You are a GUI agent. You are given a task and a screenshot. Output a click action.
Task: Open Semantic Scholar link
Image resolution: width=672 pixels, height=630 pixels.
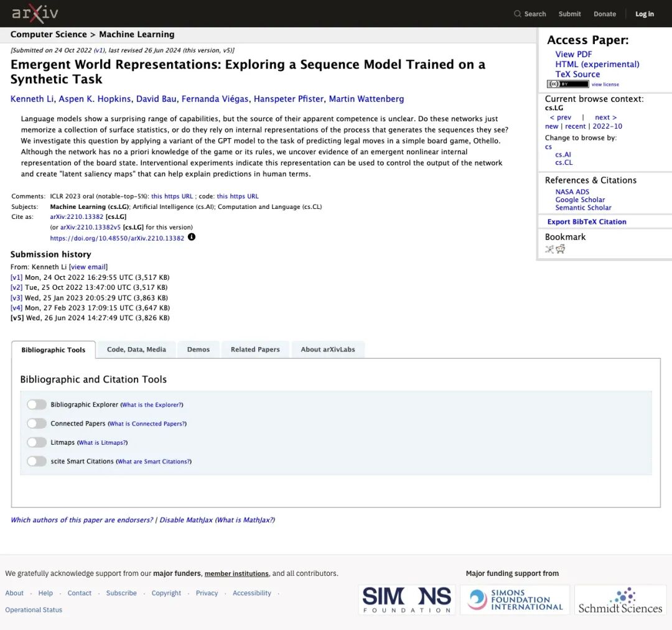(x=583, y=208)
